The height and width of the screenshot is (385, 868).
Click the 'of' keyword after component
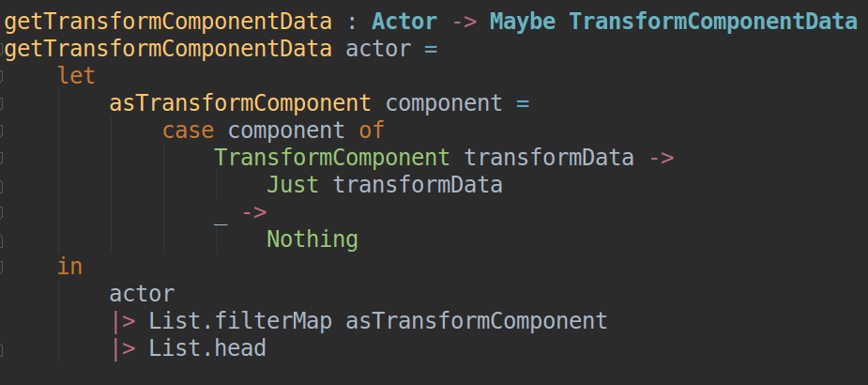(x=372, y=131)
